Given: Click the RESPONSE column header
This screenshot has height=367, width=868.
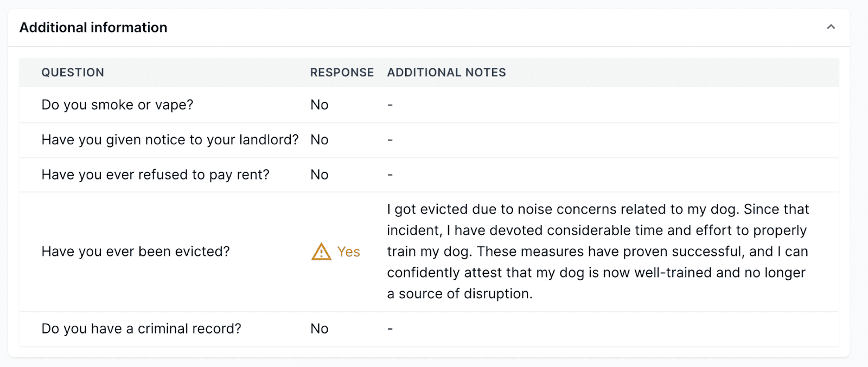Looking at the screenshot, I should [x=342, y=73].
